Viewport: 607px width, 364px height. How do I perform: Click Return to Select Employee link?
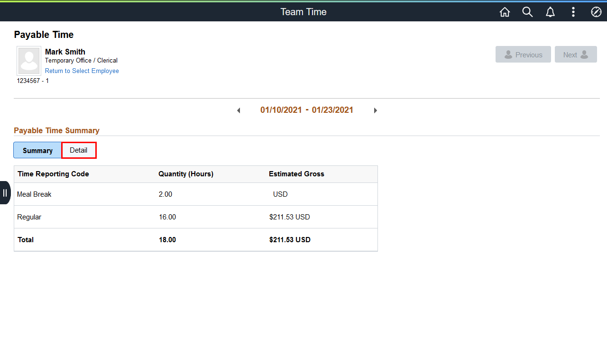82,71
